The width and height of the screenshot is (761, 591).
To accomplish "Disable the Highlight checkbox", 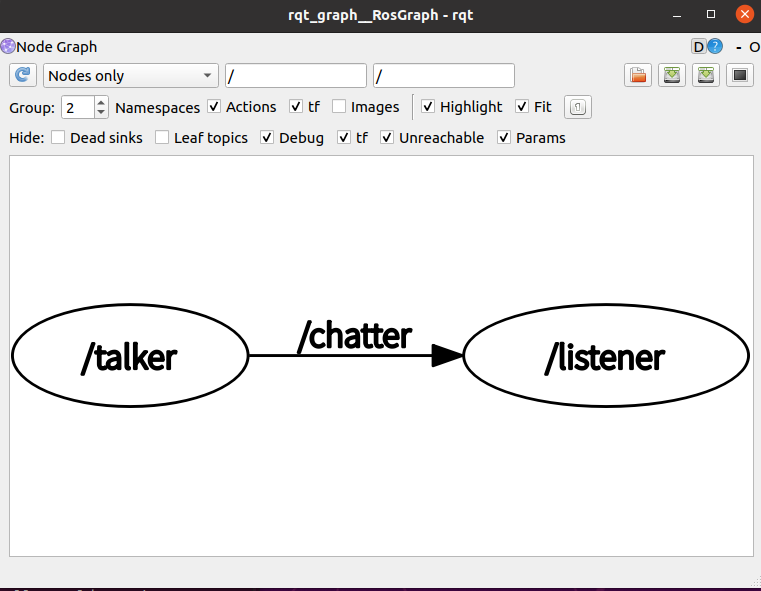I will point(428,107).
